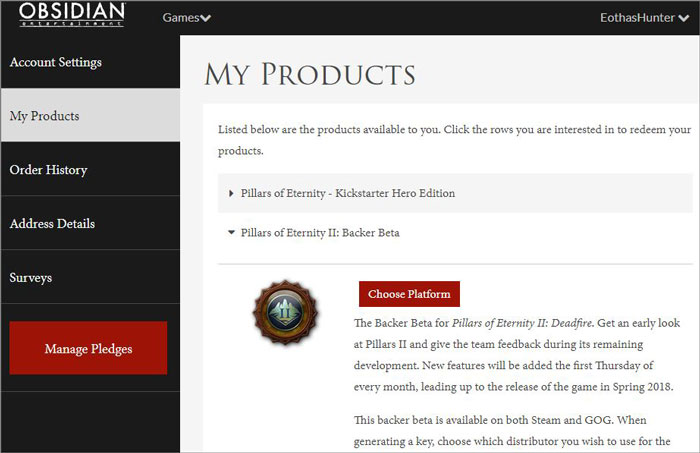Image resolution: width=700 pixels, height=453 pixels.
Task: Open Address Details page
Action: (x=90, y=223)
